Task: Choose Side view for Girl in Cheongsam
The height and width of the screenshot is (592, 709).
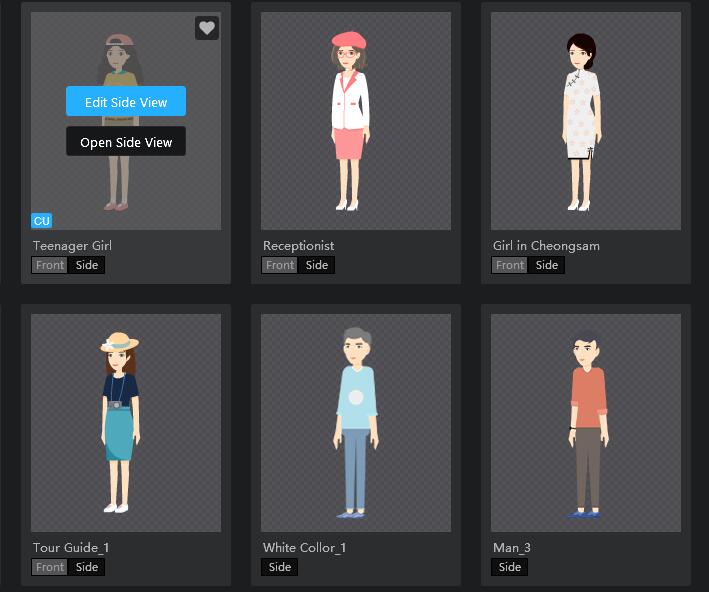Action: point(547,265)
